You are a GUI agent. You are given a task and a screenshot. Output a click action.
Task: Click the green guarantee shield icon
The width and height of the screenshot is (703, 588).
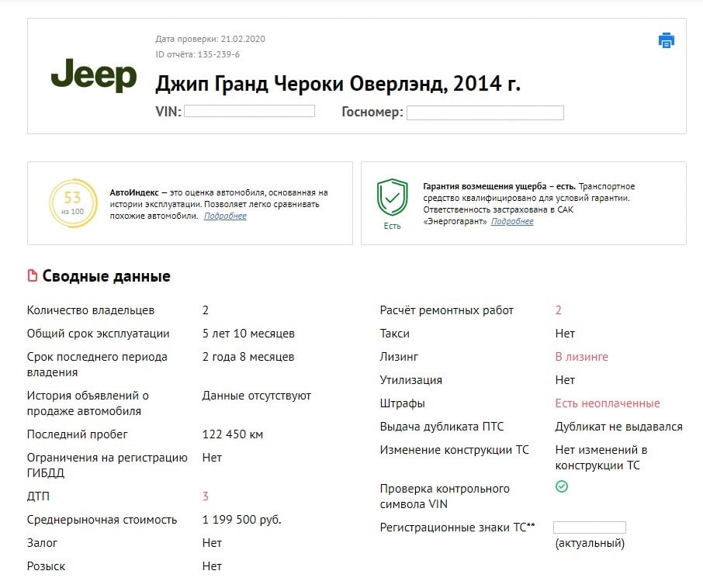click(393, 197)
